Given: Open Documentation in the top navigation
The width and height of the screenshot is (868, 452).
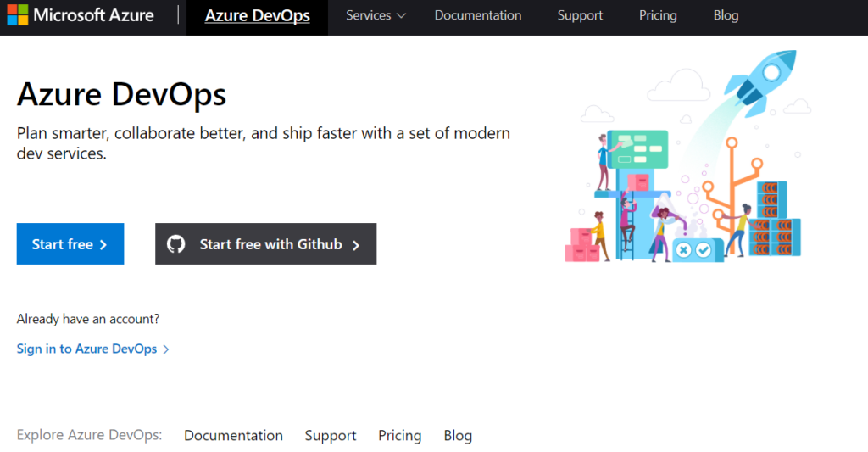Looking at the screenshot, I should (478, 15).
